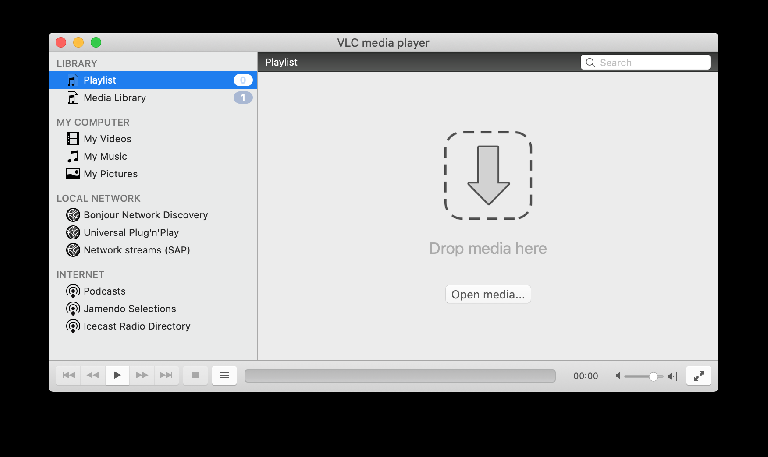Click the search magnifier icon
768x457 pixels.
pos(590,62)
